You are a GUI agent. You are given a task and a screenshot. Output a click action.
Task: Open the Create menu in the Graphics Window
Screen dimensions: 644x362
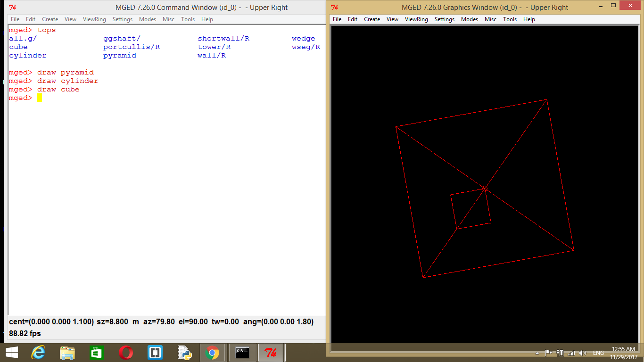coord(372,19)
